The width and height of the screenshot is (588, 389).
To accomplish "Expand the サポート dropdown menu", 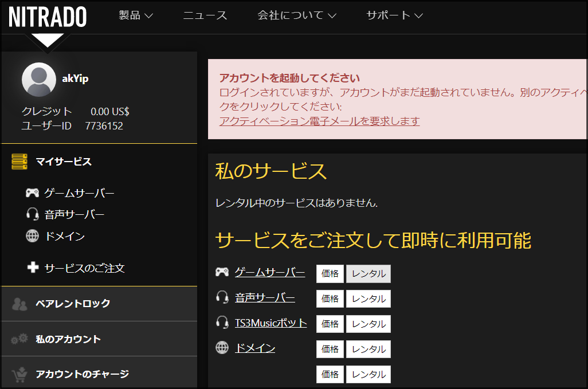I will click(x=394, y=15).
